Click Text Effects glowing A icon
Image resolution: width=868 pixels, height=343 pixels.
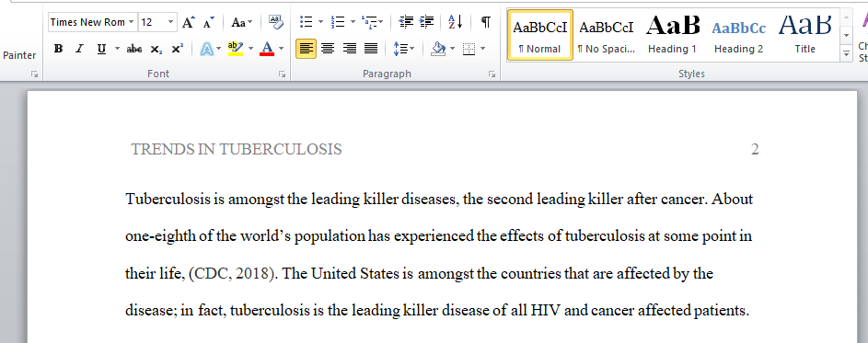206,49
